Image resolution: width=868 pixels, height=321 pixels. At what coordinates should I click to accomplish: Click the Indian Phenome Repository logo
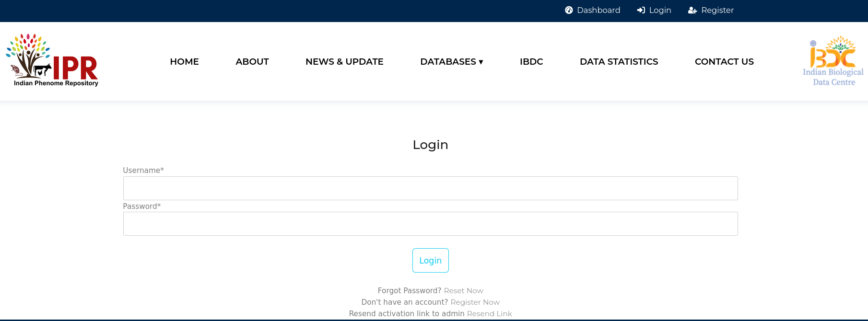coord(52,60)
